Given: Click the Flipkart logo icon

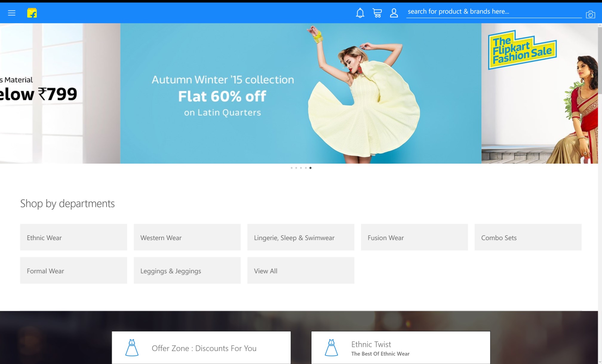Looking at the screenshot, I should (x=32, y=13).
